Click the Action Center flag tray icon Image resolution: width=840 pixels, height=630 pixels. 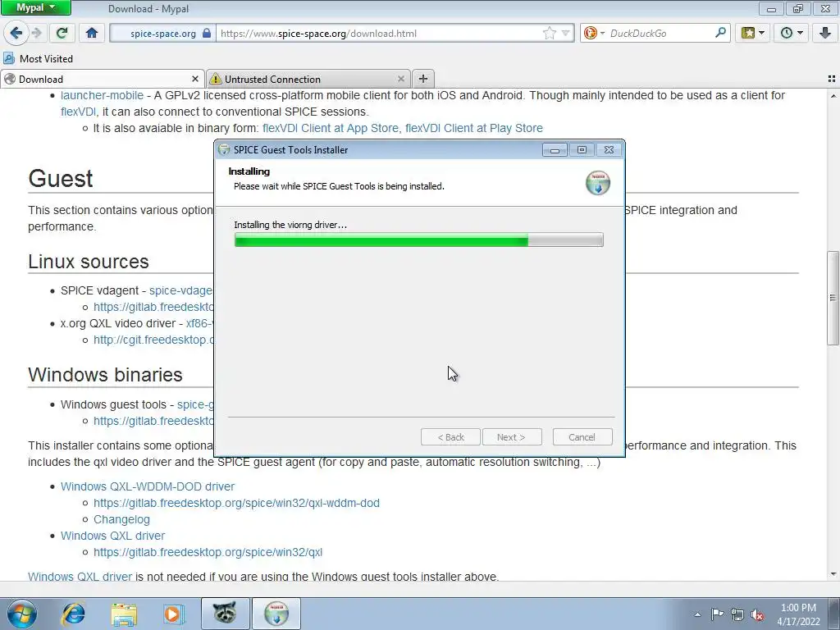(717, 614)
